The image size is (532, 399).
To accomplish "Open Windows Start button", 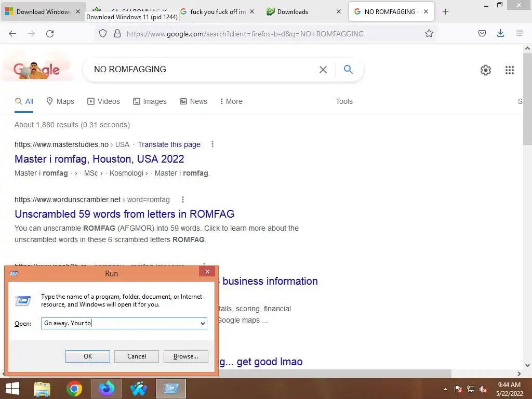I will [x=12, y=389].
